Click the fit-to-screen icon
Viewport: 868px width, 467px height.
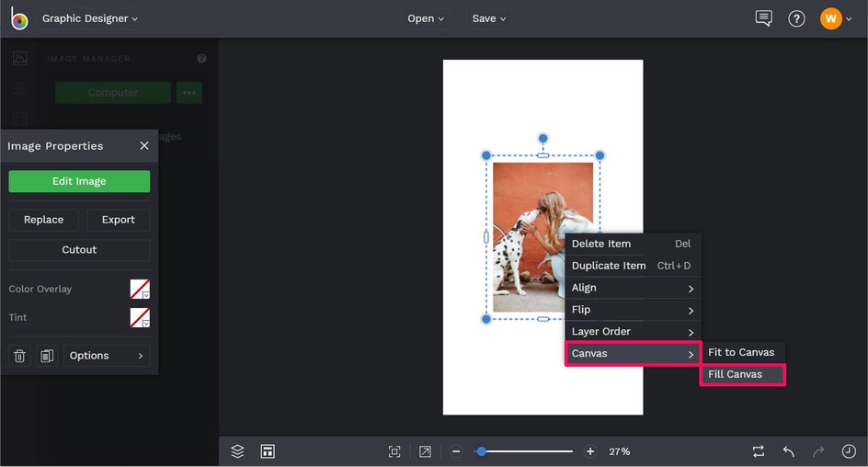pos(394,451)
